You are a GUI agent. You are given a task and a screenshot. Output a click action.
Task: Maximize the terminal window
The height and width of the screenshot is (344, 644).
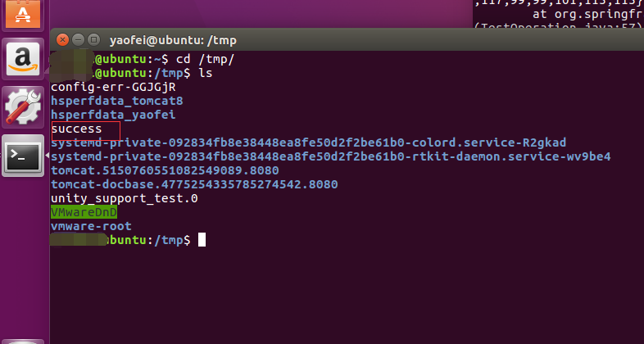point(93,39)
